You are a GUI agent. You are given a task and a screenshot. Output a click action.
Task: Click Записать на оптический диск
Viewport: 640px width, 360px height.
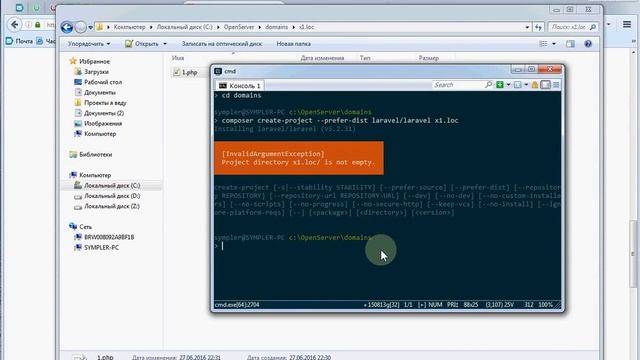[222, 44]
